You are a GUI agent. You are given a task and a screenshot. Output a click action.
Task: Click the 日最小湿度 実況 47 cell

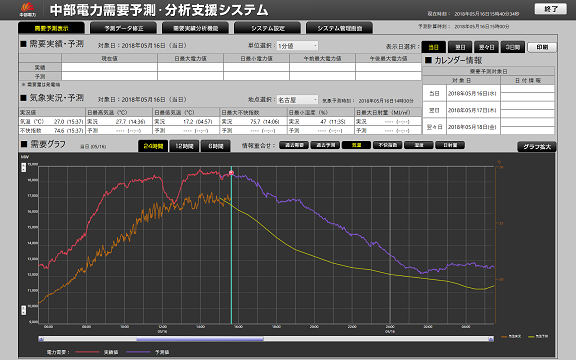point(320,121)
